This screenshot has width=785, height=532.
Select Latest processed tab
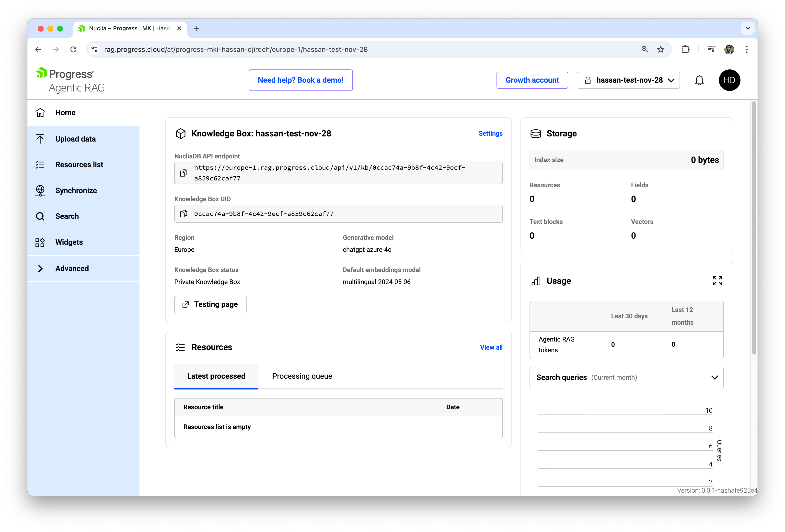coord(216,376)
